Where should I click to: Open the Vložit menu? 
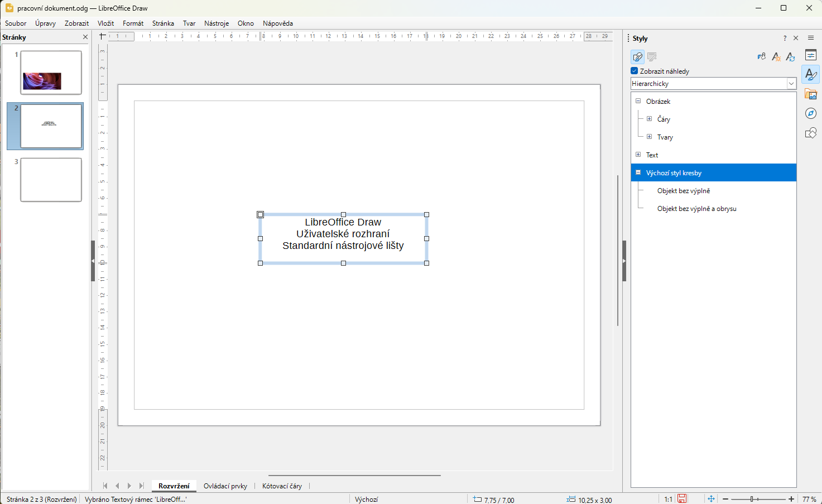(105, 23)
